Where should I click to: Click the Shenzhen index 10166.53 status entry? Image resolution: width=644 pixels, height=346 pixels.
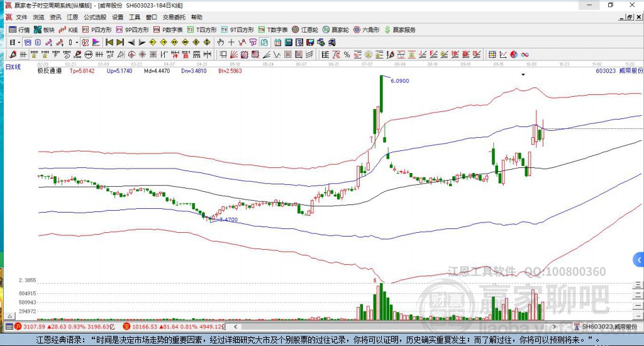(175, 326)
